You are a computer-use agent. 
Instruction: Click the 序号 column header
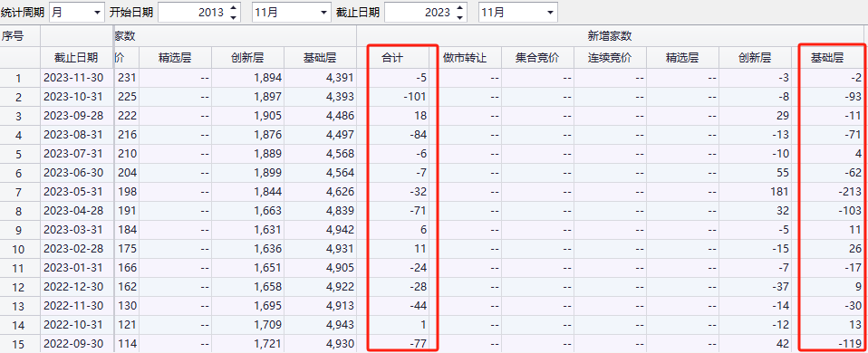(x=12, y=36)
